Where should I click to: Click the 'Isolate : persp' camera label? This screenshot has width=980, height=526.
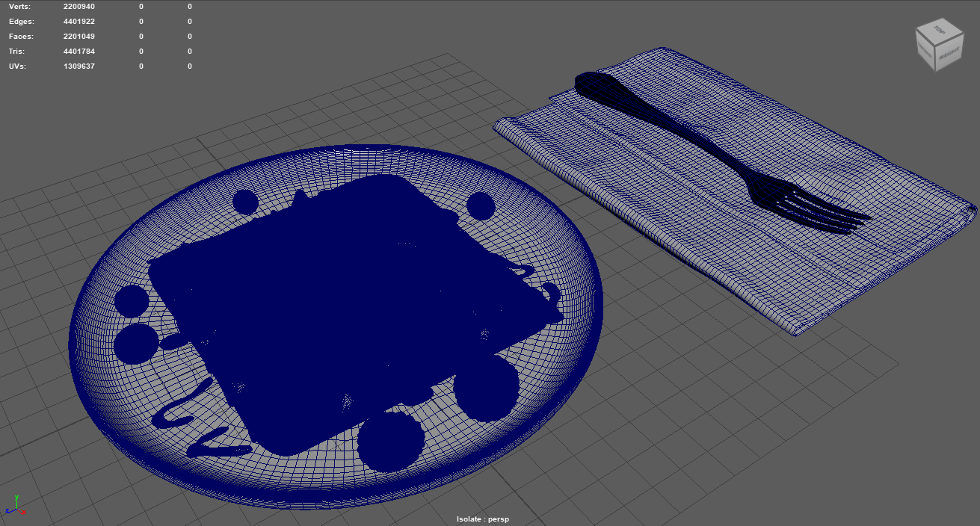pos(483,519)
